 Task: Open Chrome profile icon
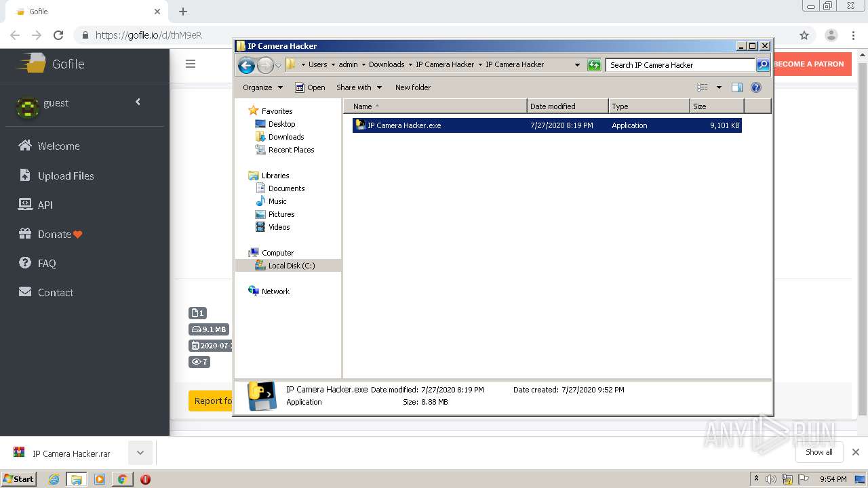[831, 35]
